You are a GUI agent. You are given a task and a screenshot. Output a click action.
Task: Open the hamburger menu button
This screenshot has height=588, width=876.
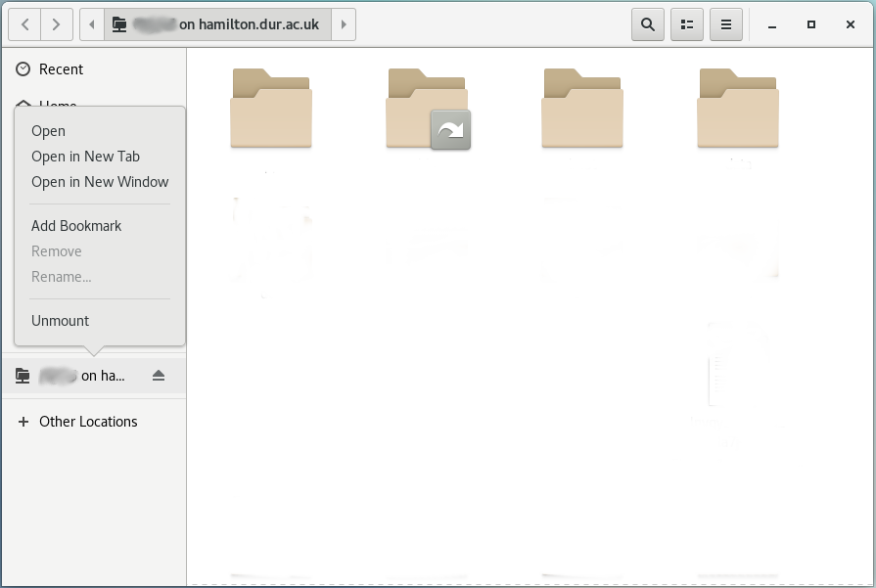[x=725, y=24]
